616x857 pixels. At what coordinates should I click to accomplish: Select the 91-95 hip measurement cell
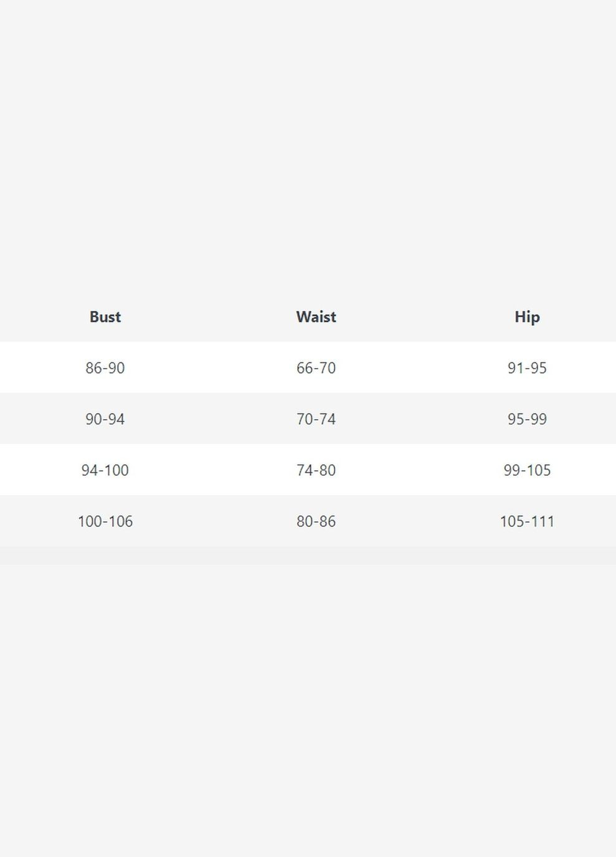tap(527, 368)
